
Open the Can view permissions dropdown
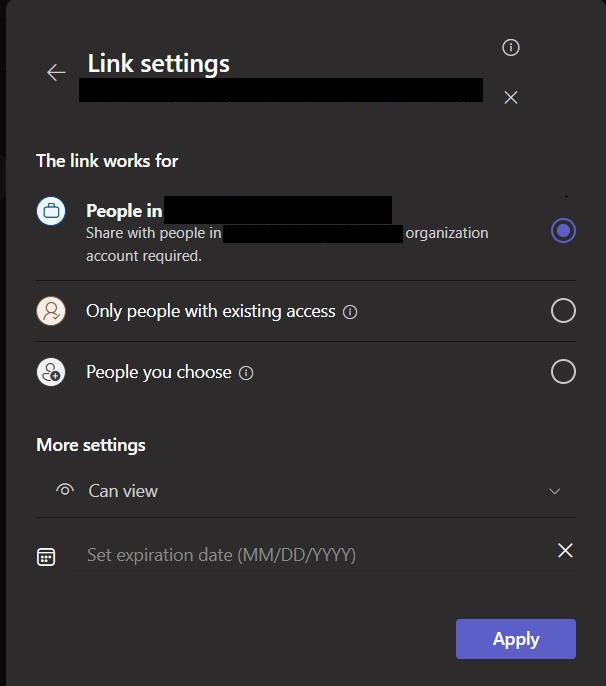point(306,491)
